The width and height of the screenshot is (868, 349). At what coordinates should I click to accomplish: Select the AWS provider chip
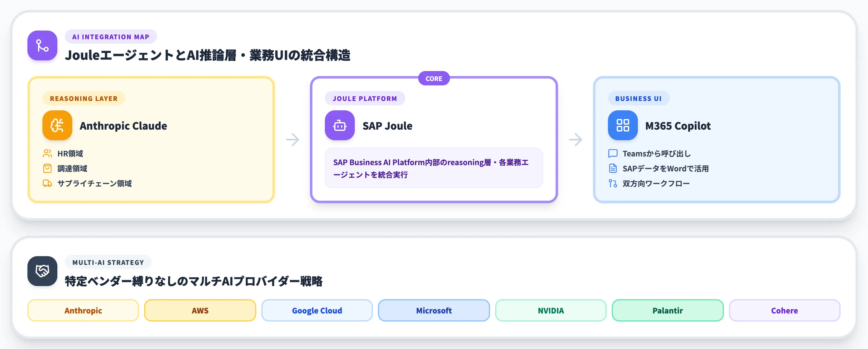pos(200,310)
